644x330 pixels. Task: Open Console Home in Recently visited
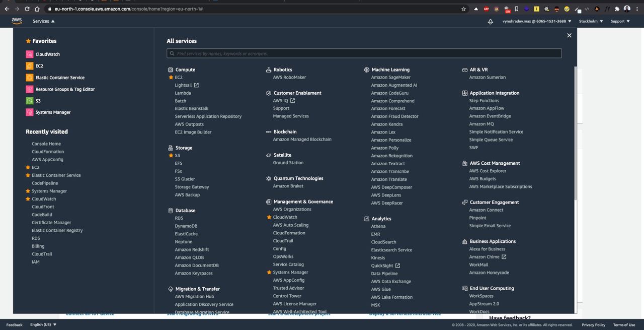pyautogui.click(x=46, y=144)
